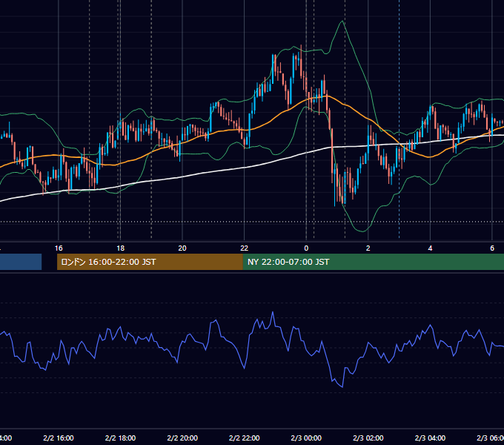Viewport: 504px width, 445px height.
Task: Click the hour label 18 on upper axis
Action: coord(120,248)
